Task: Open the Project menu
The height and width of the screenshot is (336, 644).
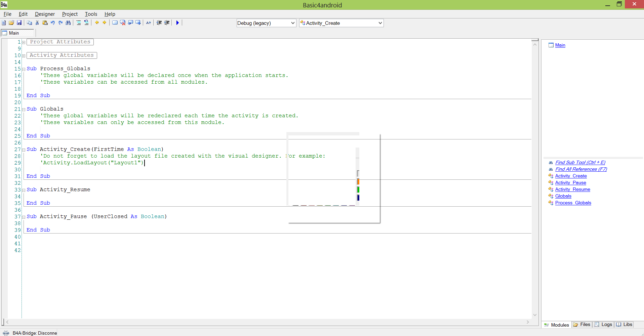Action: (x=70, y=14)
